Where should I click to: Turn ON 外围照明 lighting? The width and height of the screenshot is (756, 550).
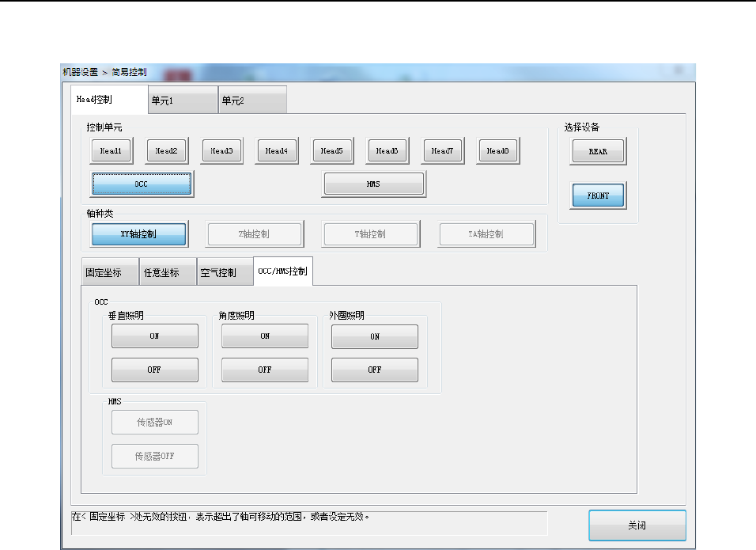[x=375, y=336]
